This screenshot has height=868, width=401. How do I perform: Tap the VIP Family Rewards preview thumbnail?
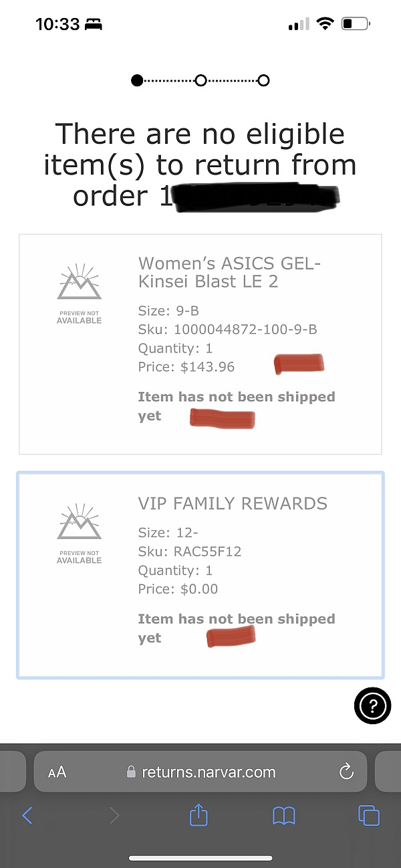(80, 533)
